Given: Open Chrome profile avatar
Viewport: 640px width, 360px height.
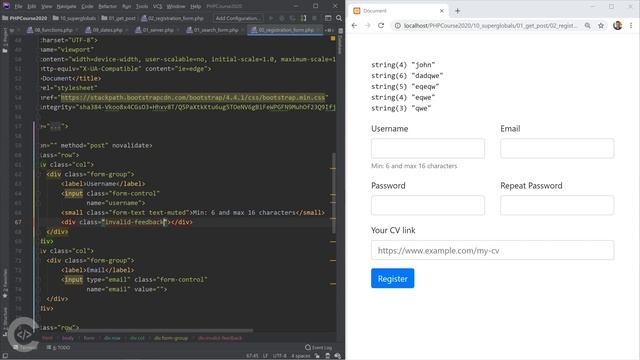Looking at the screenshot, I should click(x=618, y=25).
